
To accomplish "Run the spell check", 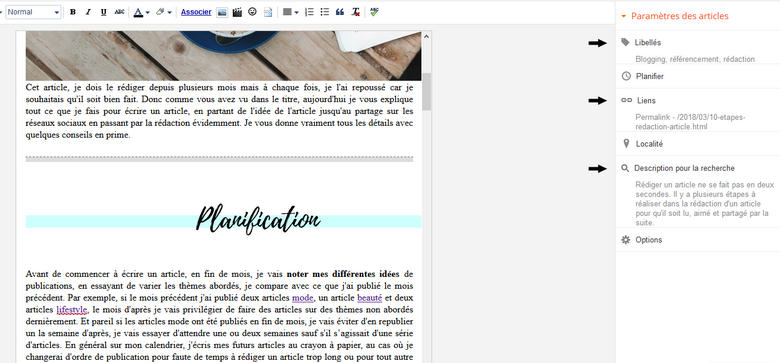I will point(375,12).
